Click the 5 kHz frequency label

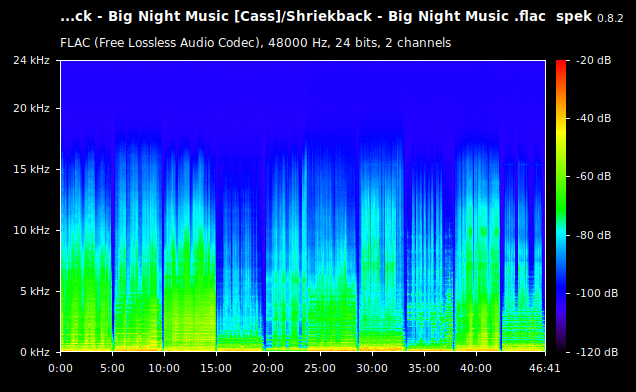click(x=35, y=291)
